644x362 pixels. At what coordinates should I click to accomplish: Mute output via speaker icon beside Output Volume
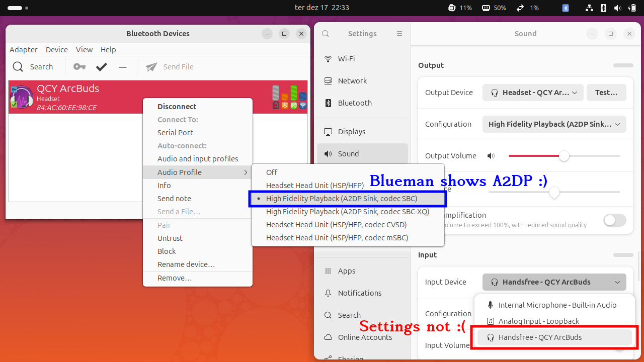point(491,156)
